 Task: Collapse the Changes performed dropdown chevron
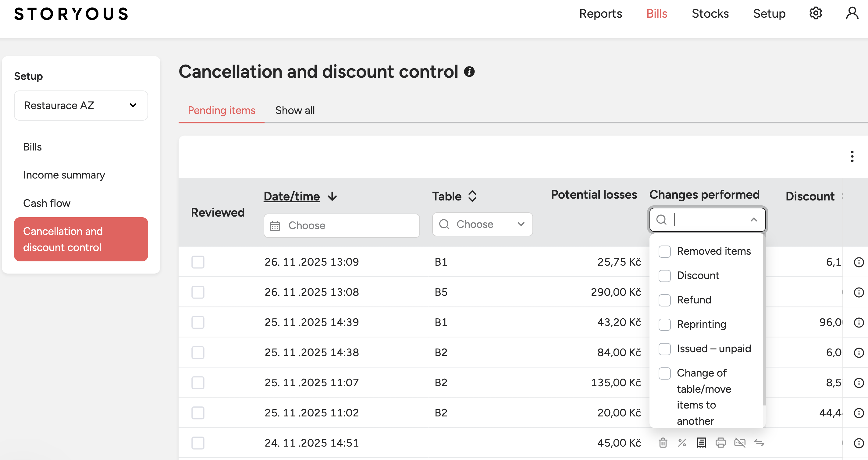tap(754, 220)
